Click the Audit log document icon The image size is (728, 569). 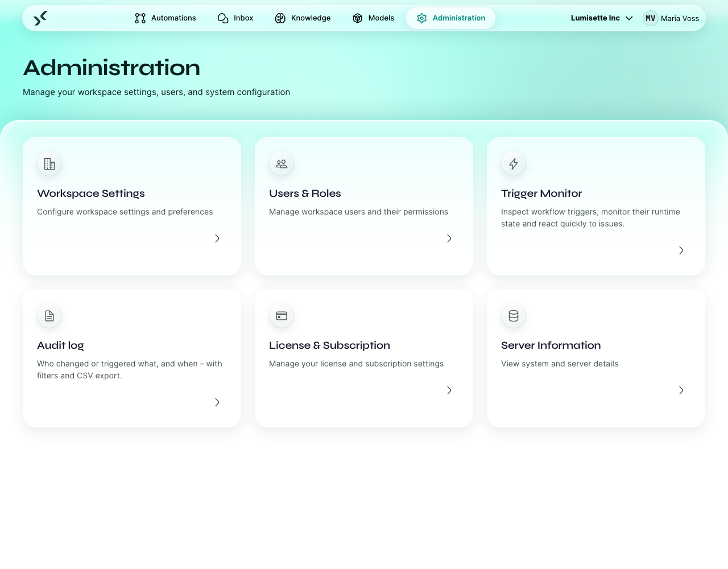click(x=49, y=316)
